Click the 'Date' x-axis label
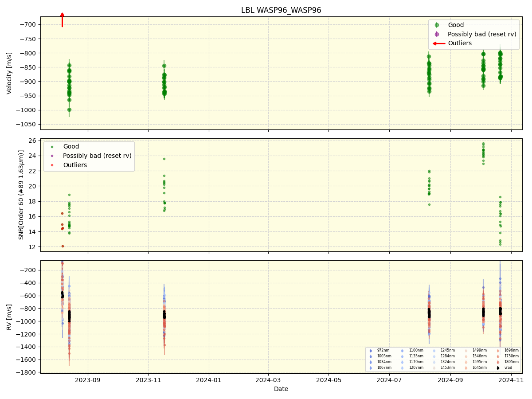Image resolution: width=532 pixels, height=399 pixels. pyautogui.click(x=281, y=389)
